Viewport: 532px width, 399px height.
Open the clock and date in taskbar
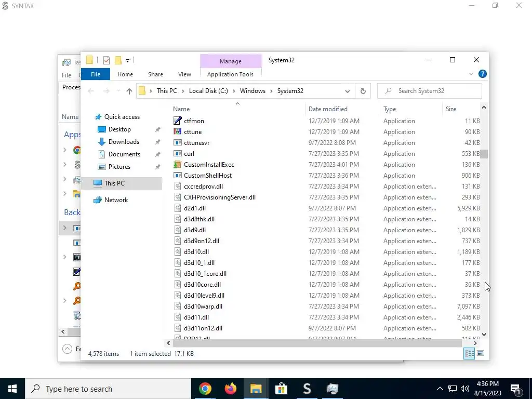point(488,389)
